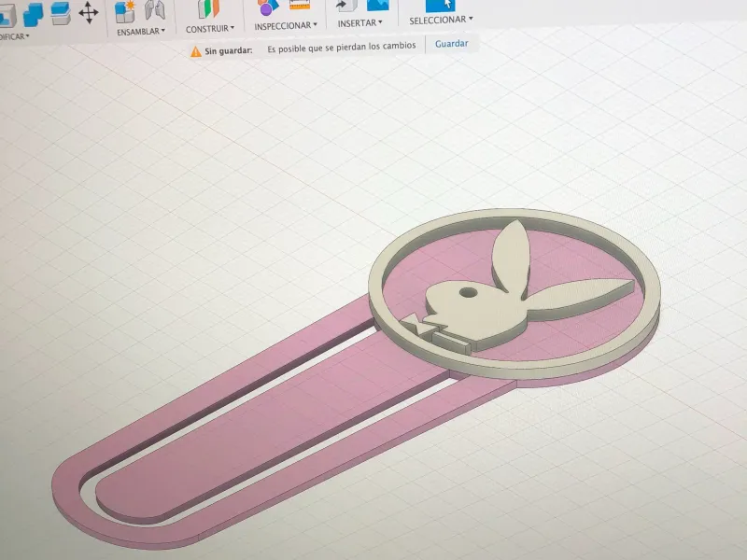Select the Joint tool icon
Viewport: 747px width, 560px height.
click(154, 9)
